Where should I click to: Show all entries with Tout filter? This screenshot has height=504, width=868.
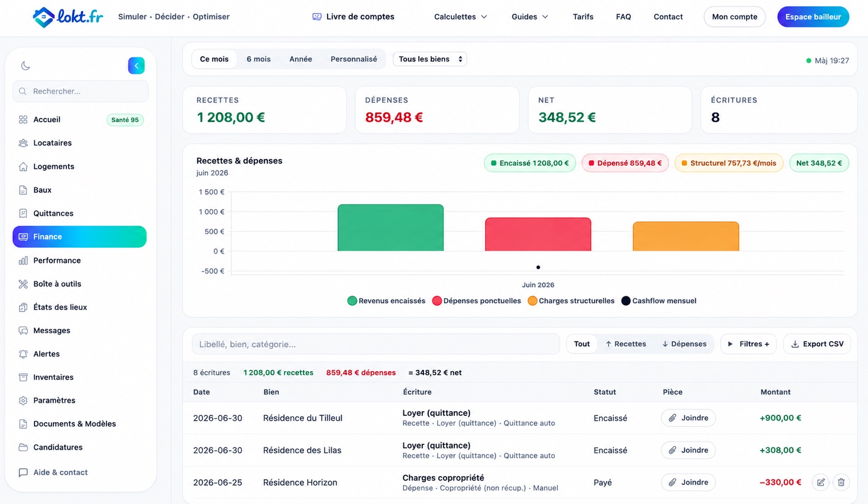(582, 344)
